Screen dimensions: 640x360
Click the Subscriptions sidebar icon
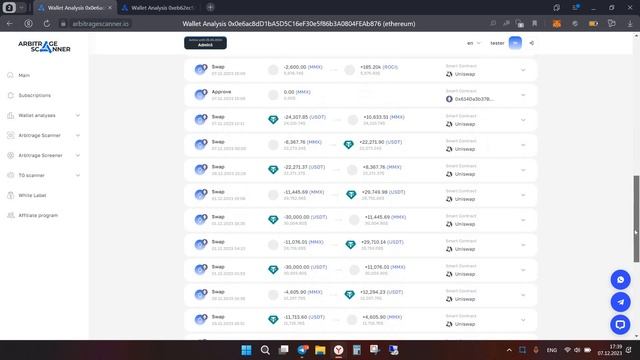[x=11, y=95]
